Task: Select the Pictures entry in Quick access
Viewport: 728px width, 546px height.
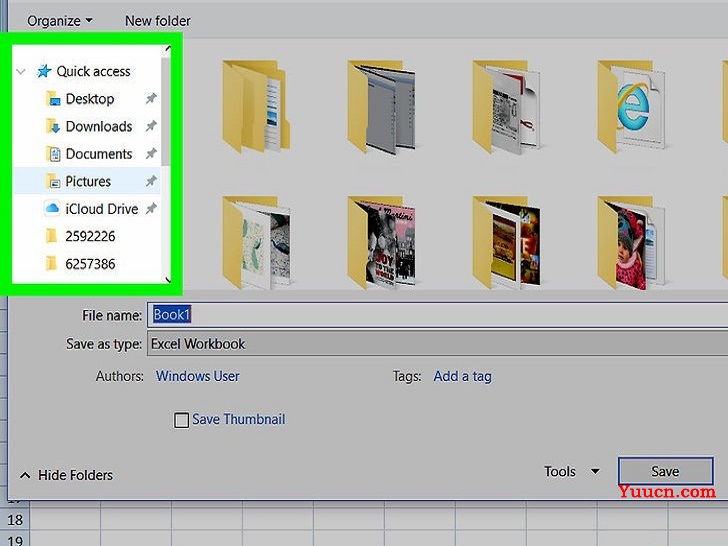Action: [x=88, y=181]
